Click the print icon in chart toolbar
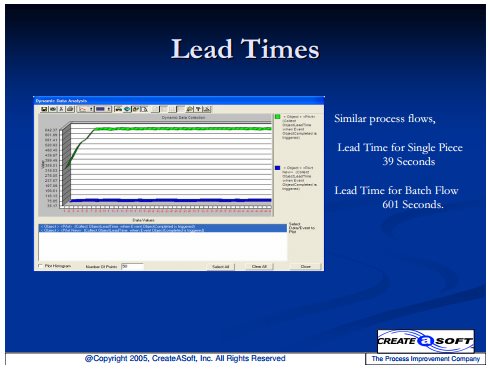490x374 pixels. [70, 109]
